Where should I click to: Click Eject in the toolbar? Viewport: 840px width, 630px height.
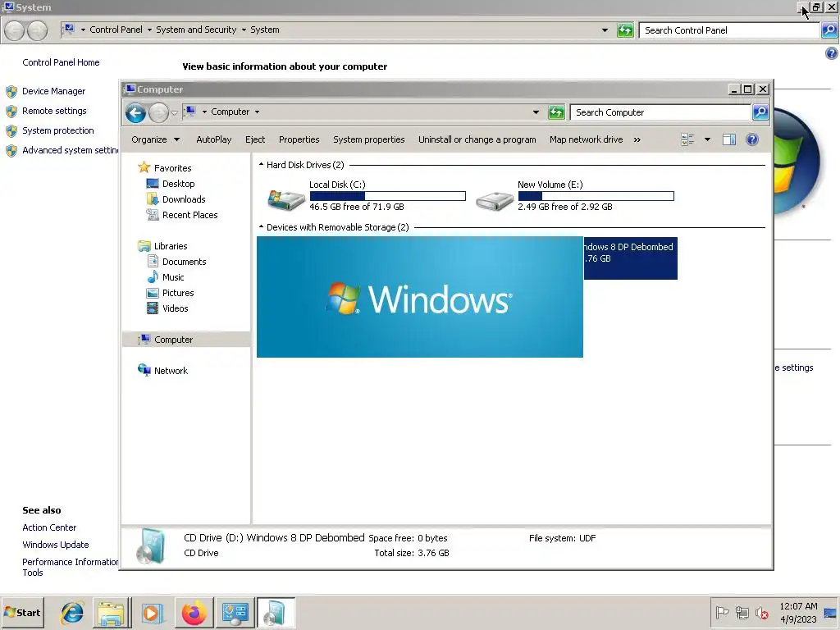pyautogui.click(x=255, y=139)
